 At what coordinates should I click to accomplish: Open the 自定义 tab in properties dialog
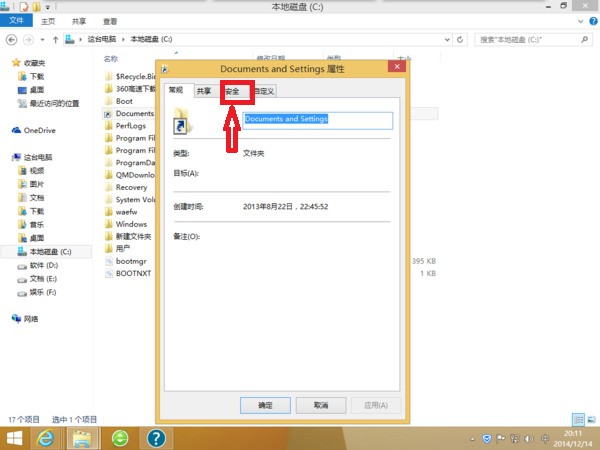(264, 91)
